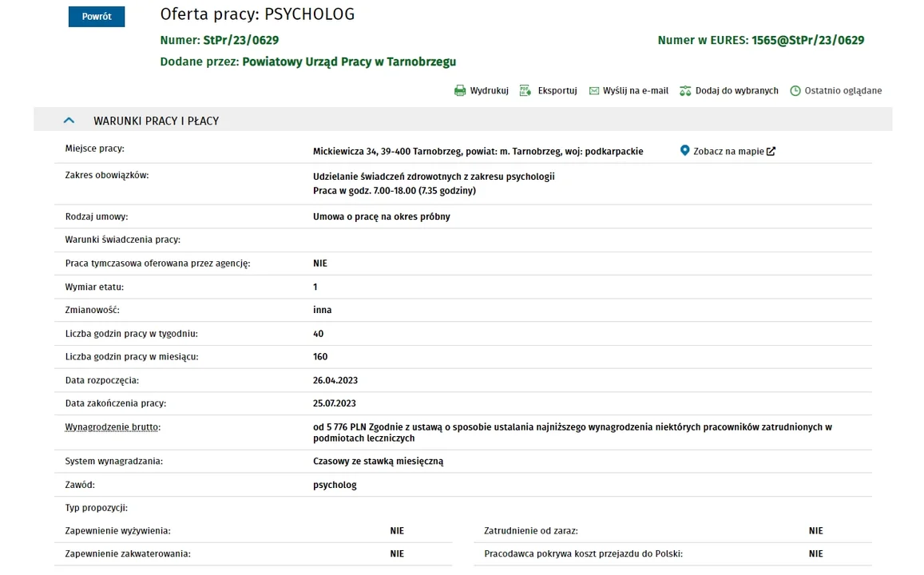The image size is (924, 575).
Task: Click the Data zakończenia pracy label
Action: 116,403
